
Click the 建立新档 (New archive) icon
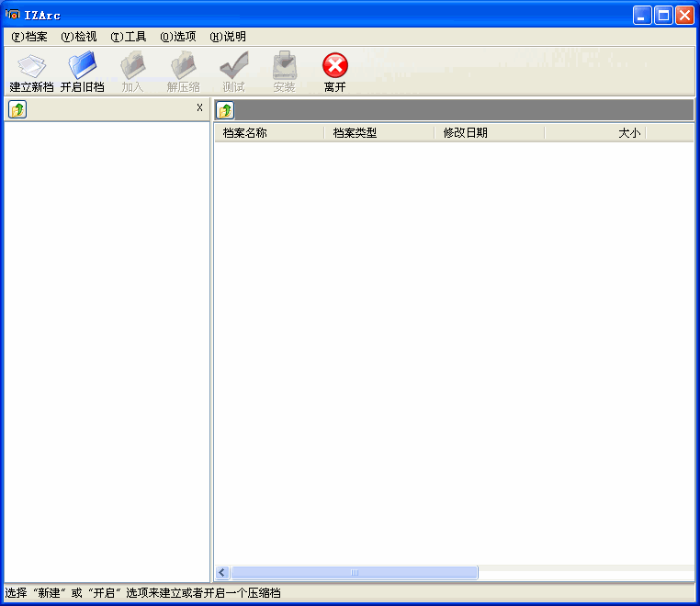pyautogui.click(x=31, y=66)
